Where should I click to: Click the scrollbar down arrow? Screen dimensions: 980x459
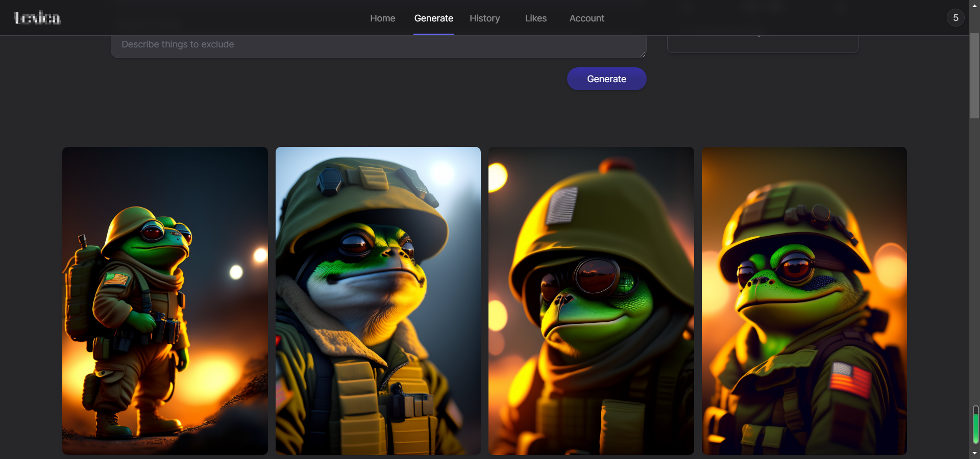974,453
